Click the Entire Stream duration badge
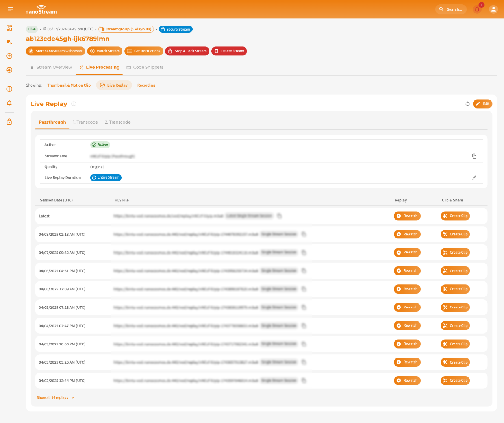 [x=106, y=178]
